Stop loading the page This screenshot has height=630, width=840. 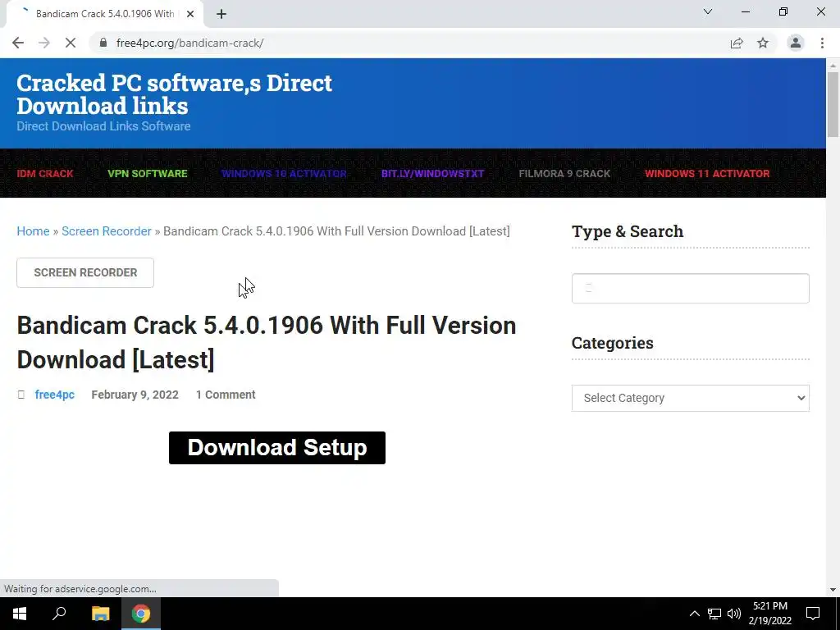pos(71,43)
